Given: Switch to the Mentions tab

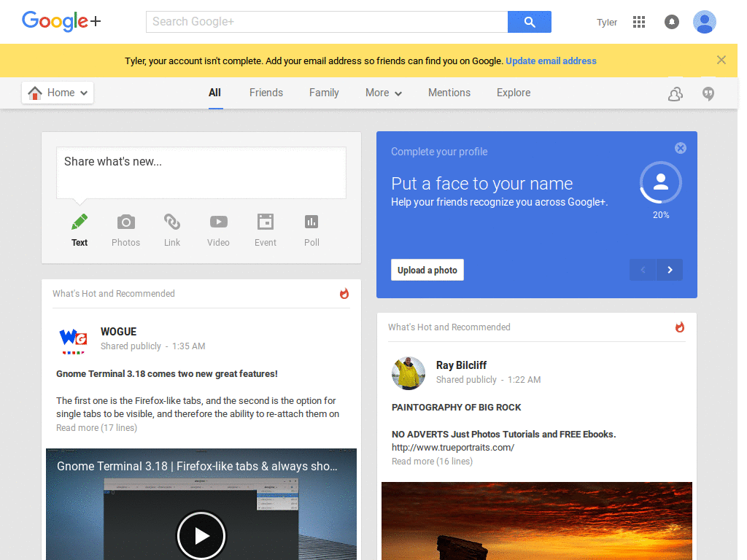Looking at the screenshot, I should (x=449, y=93).
